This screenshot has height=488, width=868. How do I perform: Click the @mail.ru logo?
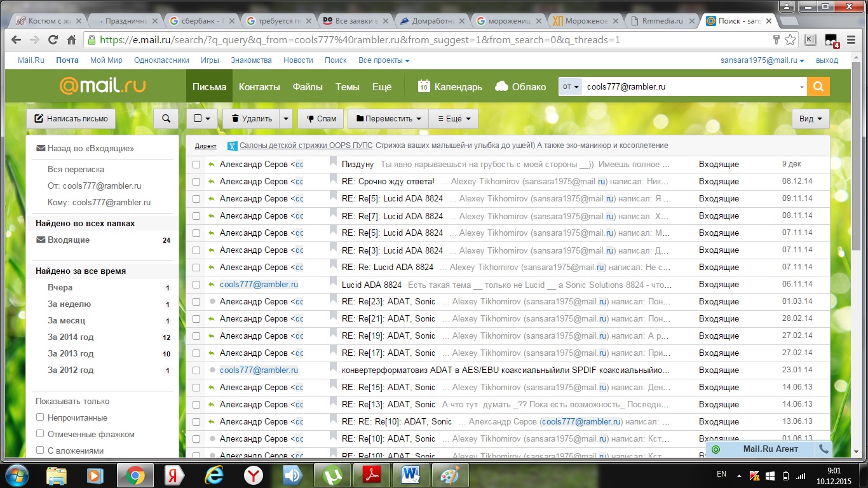pos(102,86)
